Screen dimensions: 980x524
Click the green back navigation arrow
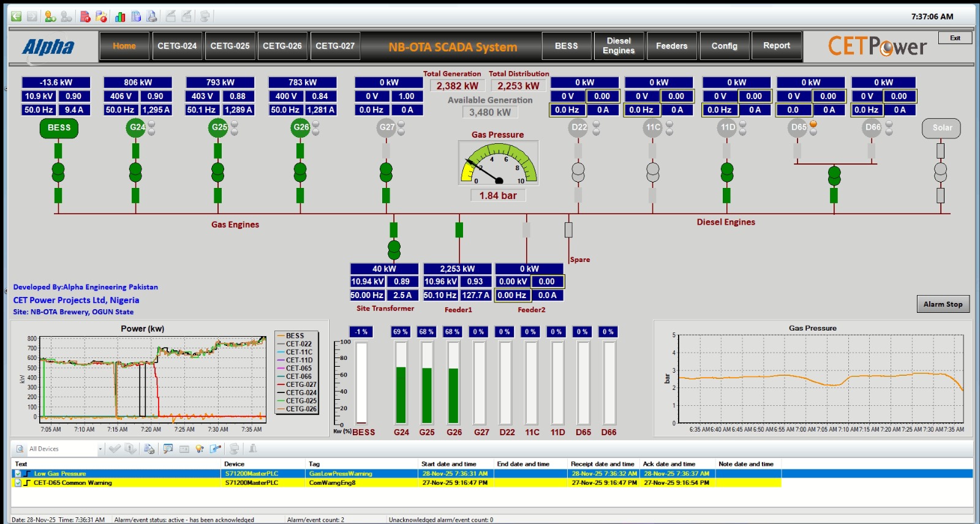click(x=17, y=17)
